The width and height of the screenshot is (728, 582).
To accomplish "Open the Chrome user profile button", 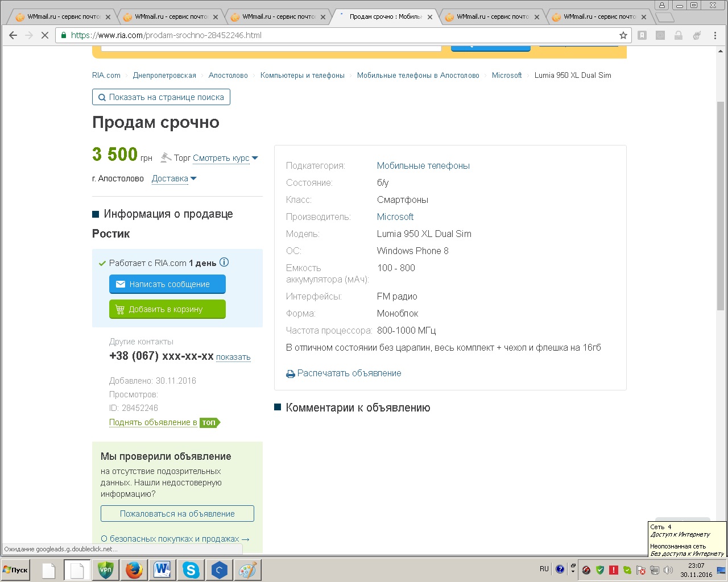I will 662,5.
